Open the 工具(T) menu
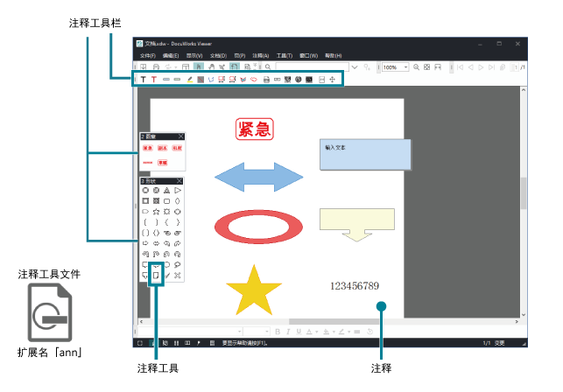Screen dimensions: 563x392 285,55
